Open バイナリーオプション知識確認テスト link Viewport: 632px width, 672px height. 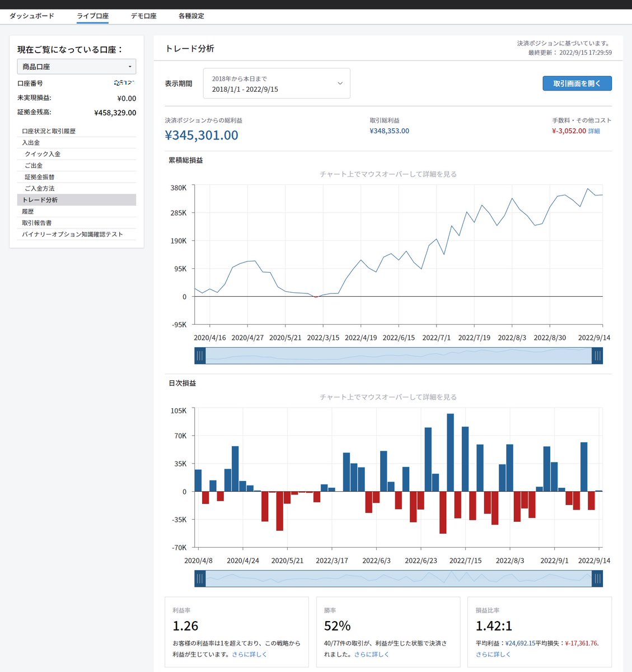pos(77,235)
